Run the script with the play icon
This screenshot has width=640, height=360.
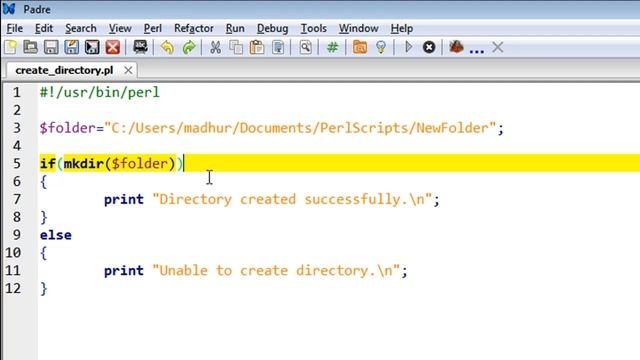pos(408,47)
